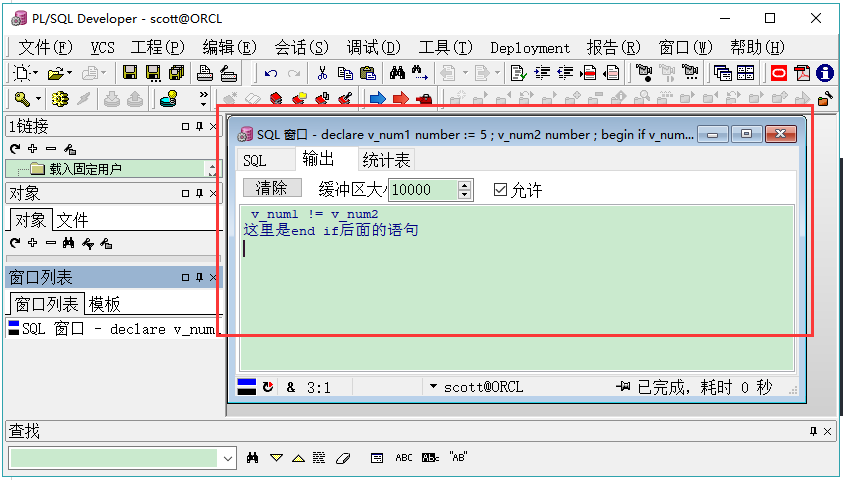Start macro recording with the camera icon
Image resolution: width=843 pixels, height=480 pixels.
[644, 73]
